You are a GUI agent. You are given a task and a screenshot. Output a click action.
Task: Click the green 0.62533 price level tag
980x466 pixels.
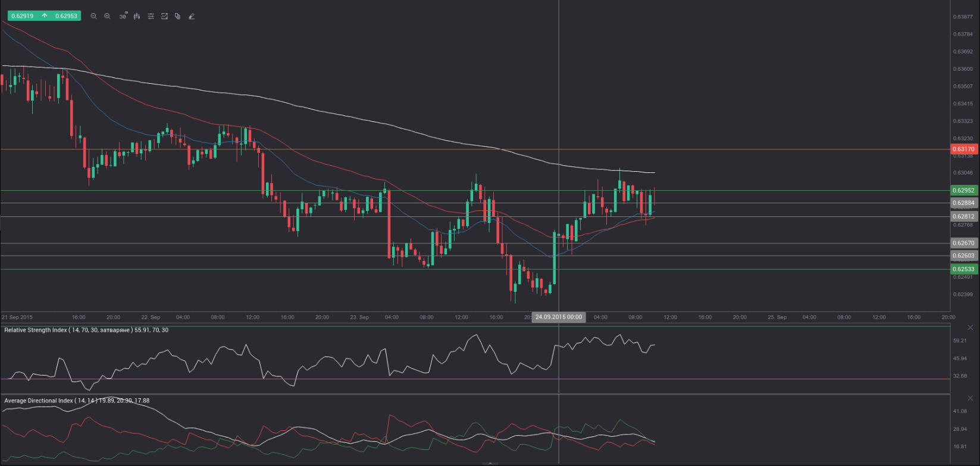963,269
